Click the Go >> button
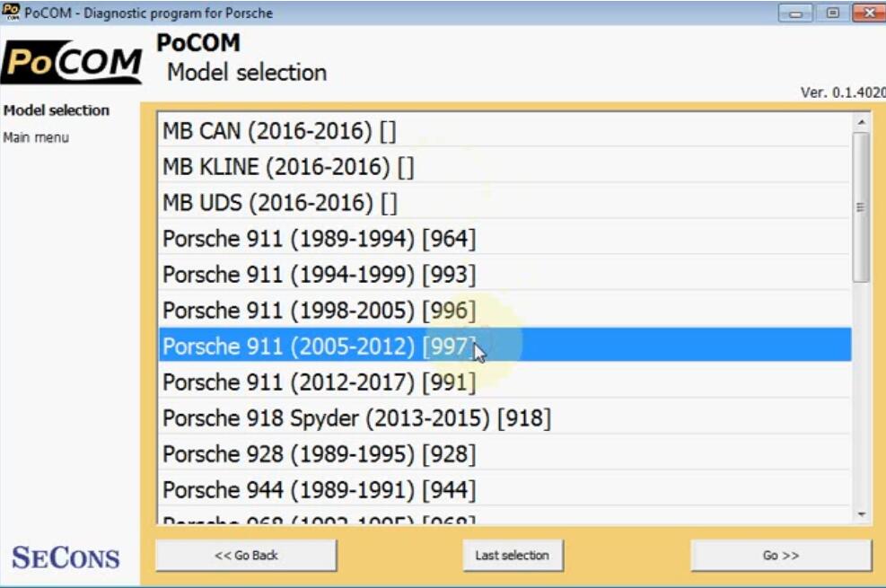The width and height of the screenshot is (886, 588). coord(781,556)
